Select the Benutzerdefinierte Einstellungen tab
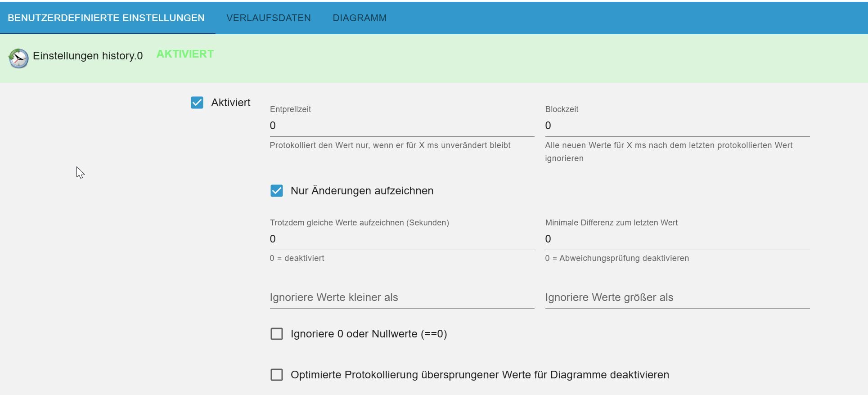 (106, 18)
